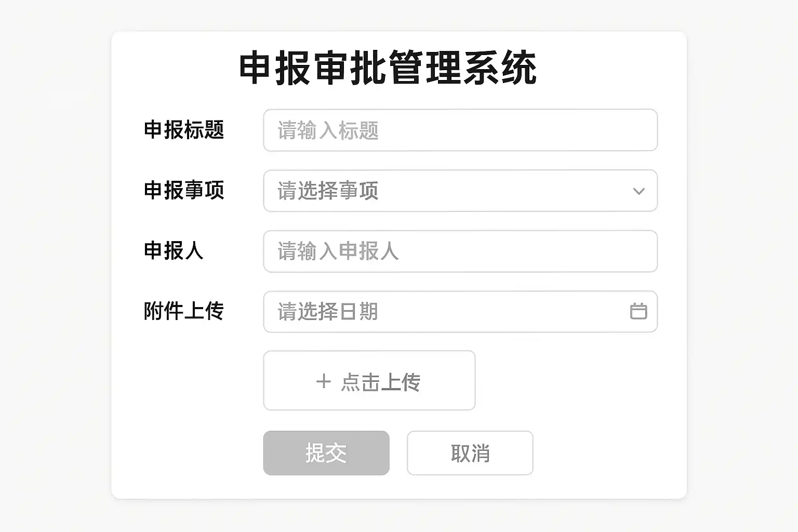Open the 请选择事项 dropdown

pos(460,191)
